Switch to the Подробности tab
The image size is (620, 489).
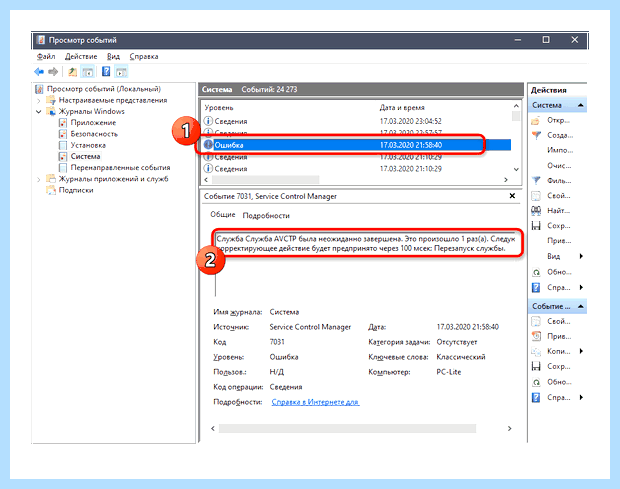pos(266,215)
